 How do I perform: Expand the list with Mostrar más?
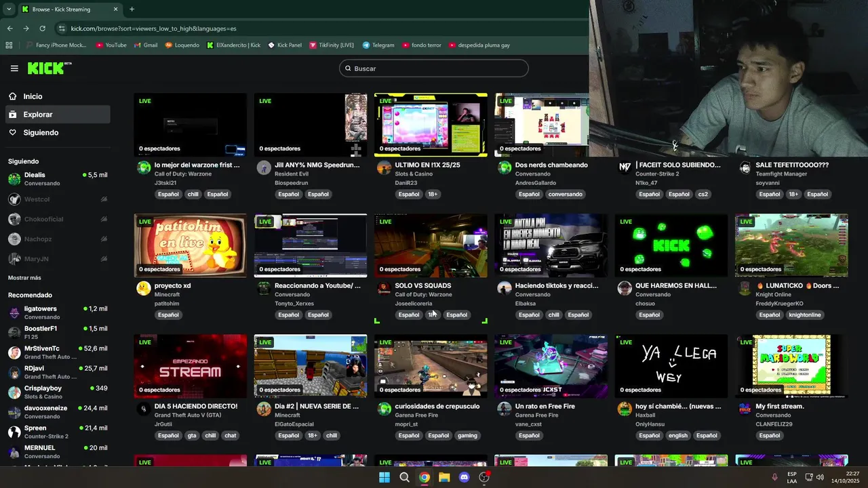(x=24, y=278)
